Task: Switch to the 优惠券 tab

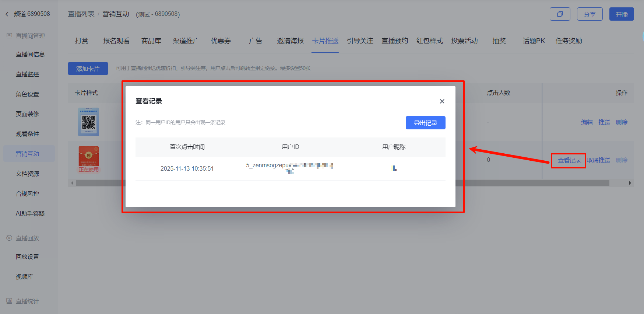Action: (x=221, y=41)
